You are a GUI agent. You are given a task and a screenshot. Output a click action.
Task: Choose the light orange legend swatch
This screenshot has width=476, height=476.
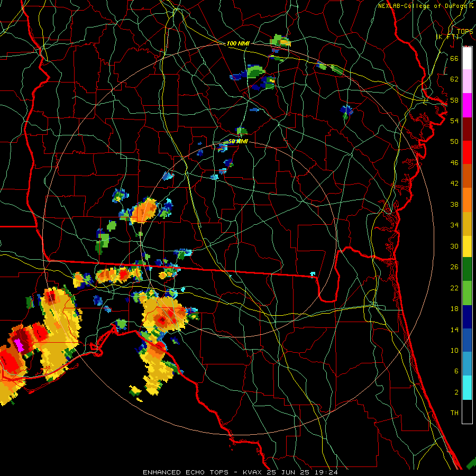coord(467,200)
